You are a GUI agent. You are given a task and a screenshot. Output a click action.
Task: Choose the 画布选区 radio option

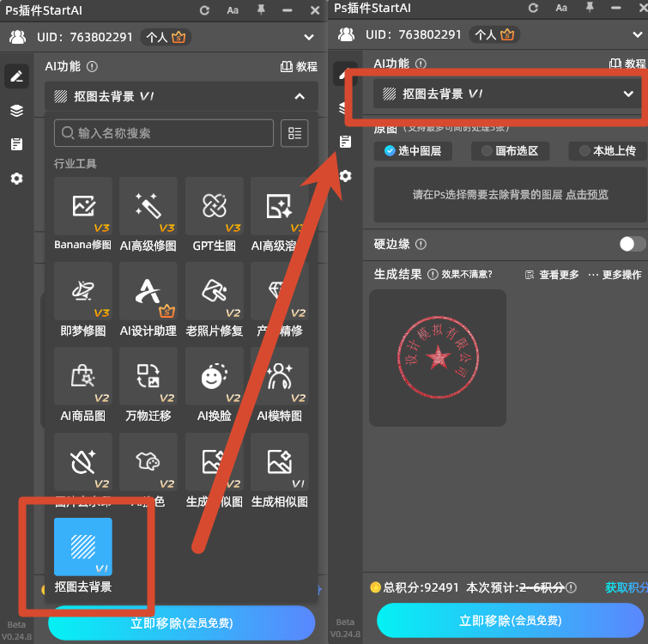click(x=511, y=151)
